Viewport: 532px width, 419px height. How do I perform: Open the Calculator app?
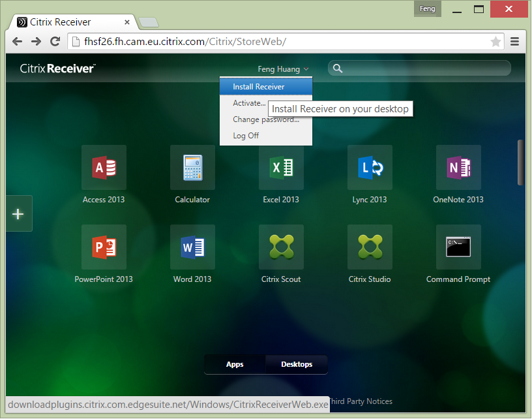tap(192, 168)
